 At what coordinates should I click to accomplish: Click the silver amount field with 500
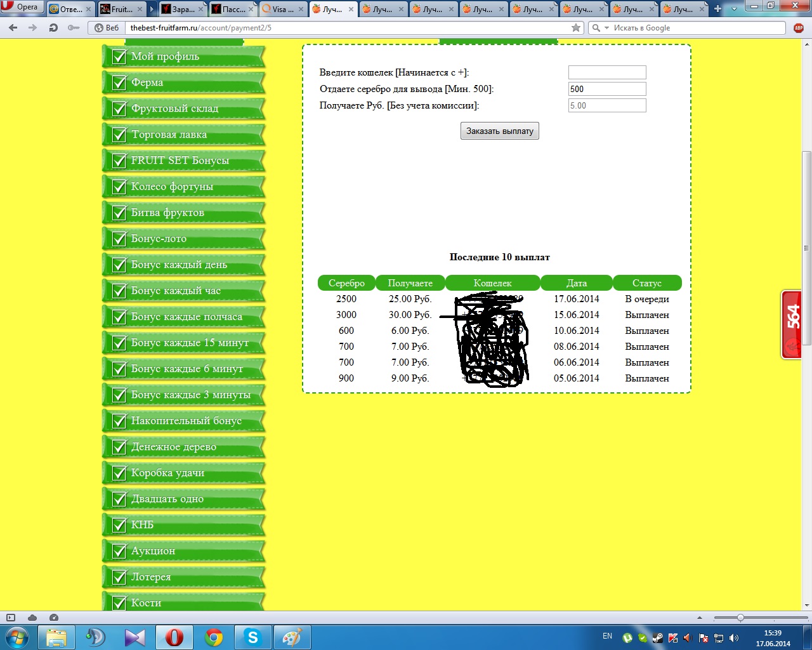pyautogui.click(x=607, y=89)
